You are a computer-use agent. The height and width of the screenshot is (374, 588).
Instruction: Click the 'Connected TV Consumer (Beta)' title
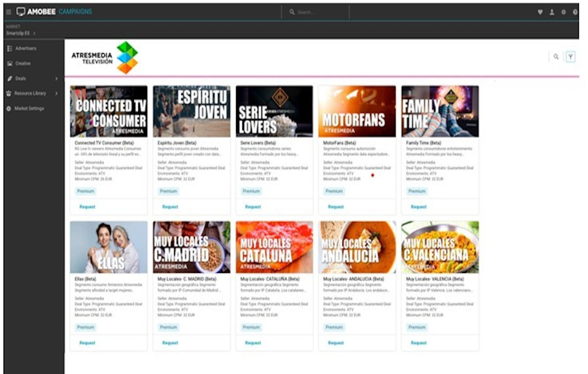click(x=104, y=143)
